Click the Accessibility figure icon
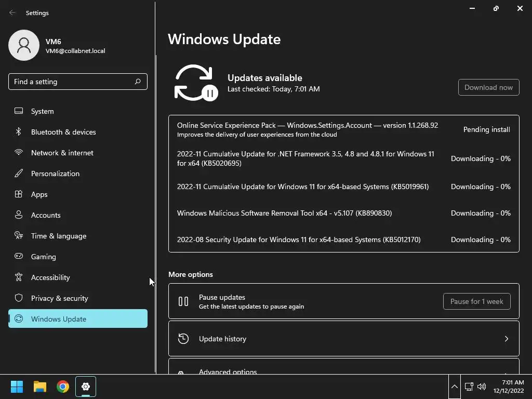The image size is (532, 399). point(19,277)
